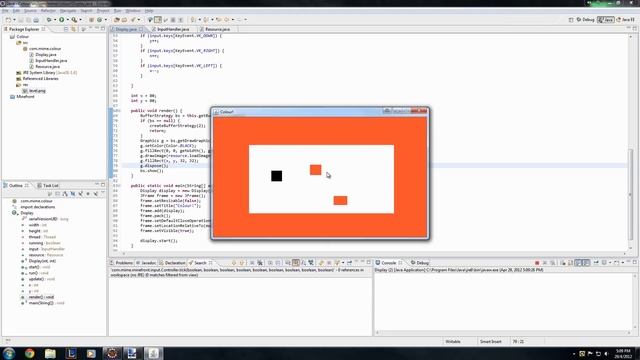This screenshot has width=640, height=360.
Task: Open the Window menu
Action: click(x=133, y=11)
